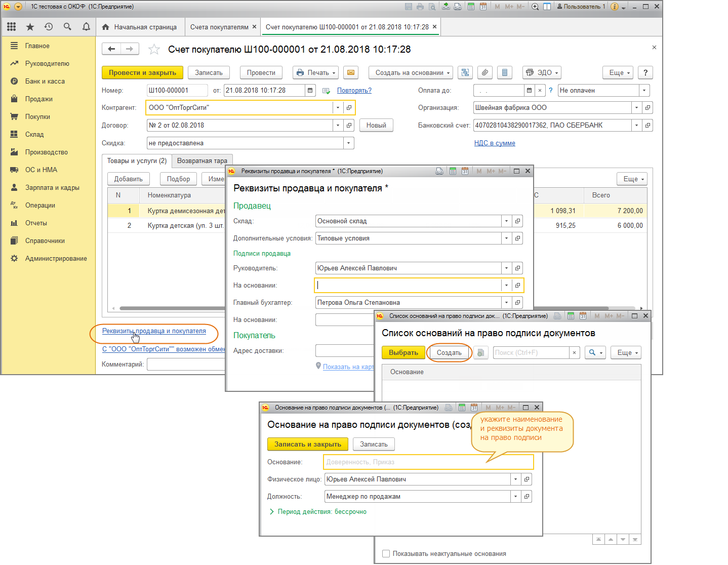Viewport: 728px width, 565px height.
Task: Click НДС в сумме link
Action: (495, 143)
